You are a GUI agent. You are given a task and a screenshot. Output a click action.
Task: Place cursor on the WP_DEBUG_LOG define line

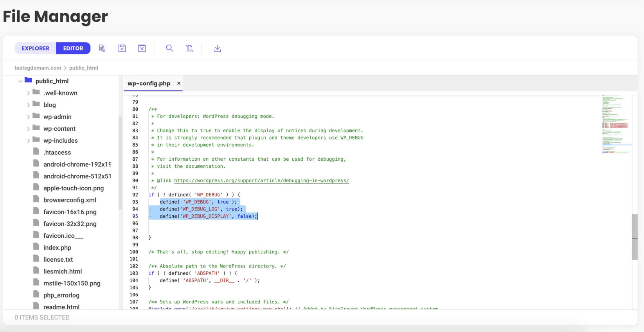click(201, 209)
